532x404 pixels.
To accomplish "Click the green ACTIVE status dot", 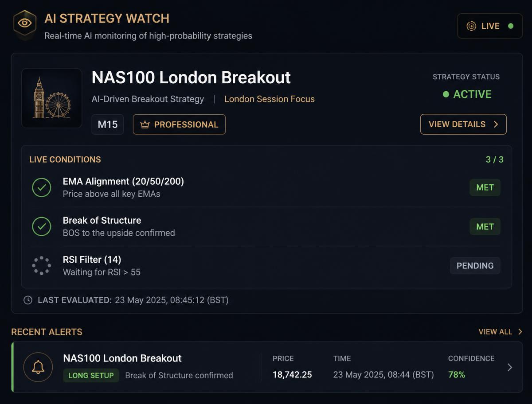I will (x=446, y=94).
